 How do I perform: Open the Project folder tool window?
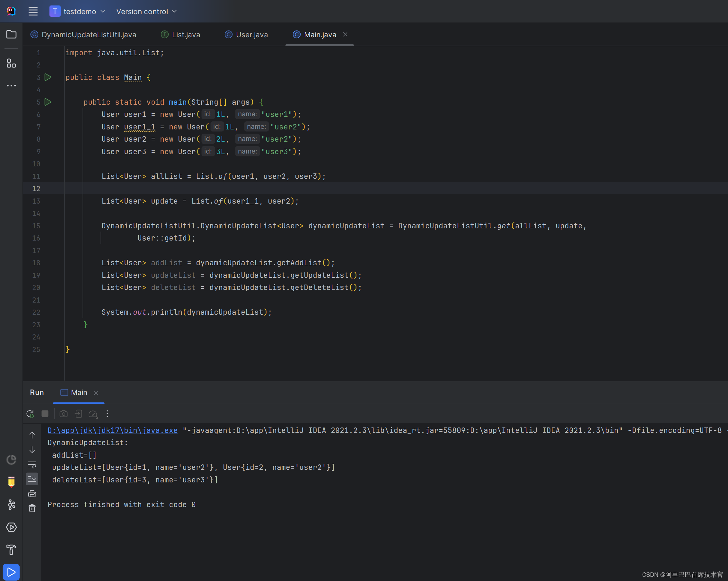[x=11, y=34]
